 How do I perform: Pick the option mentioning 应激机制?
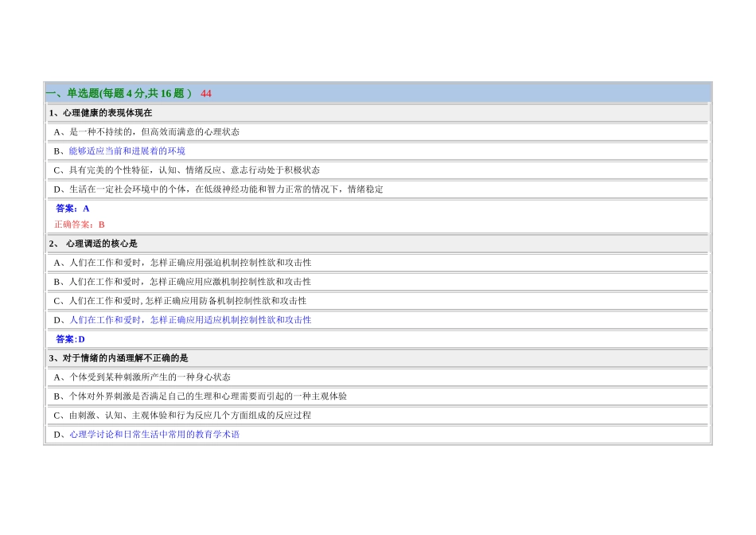[x=182, y=282]
